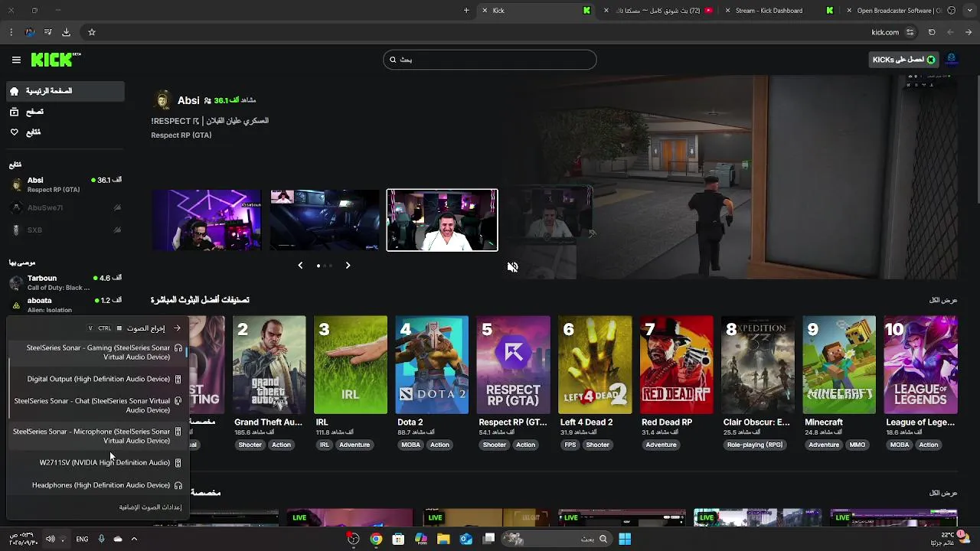Click Adventure tag under Red Dead RP

click(661, 445)
